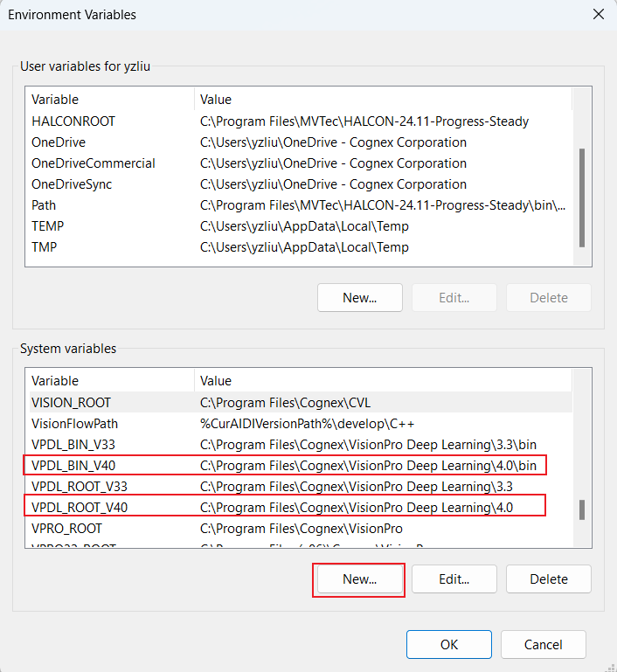Click system variables Value column header
The height and width of the screenshot is (672, 617).
click(x=383, y=381)
